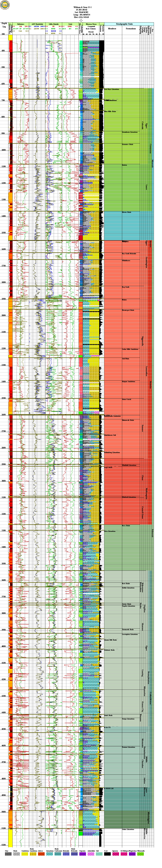The image size is (162, 868).
Task: Click the 'Topeka Limestone' label
Action: pos(128,606)
